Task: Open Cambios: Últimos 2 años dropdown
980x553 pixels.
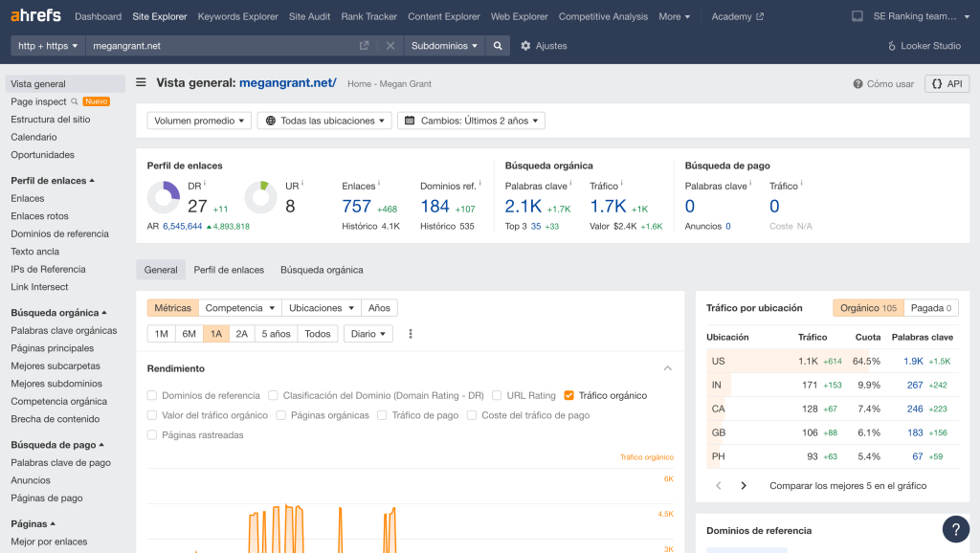Action: coord(471,121)
